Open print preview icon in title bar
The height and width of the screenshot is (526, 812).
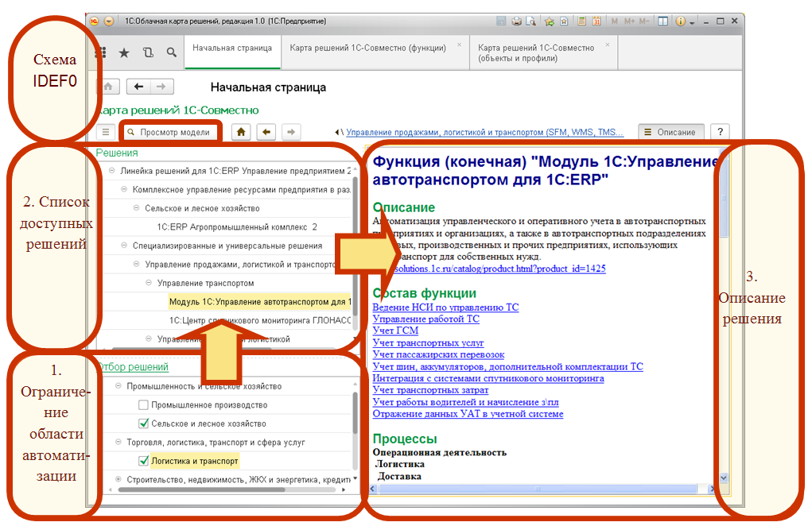(530, 21)
